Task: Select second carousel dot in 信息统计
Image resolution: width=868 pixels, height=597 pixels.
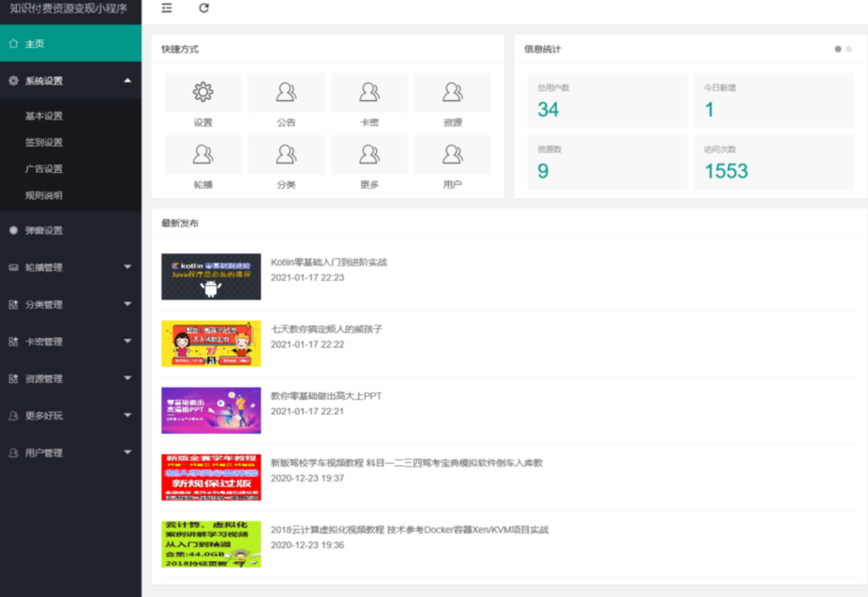Action: [x=849, y=49]
